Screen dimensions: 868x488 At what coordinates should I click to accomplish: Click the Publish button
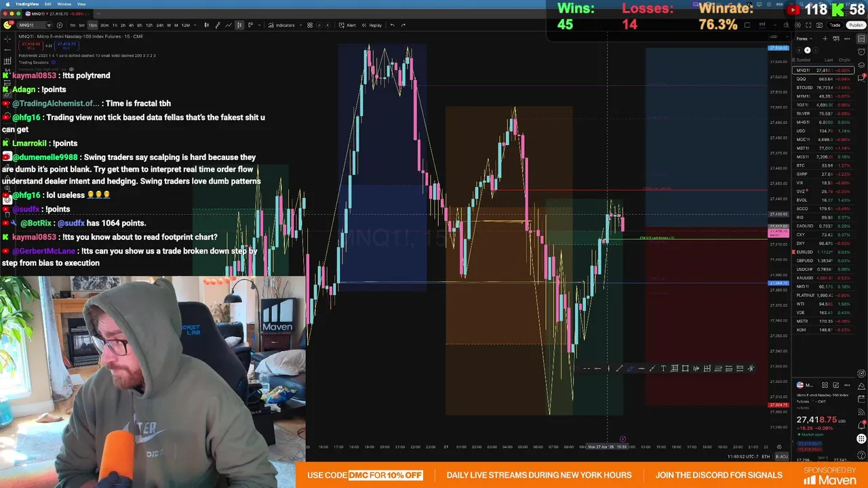click(x=856, y=25)
